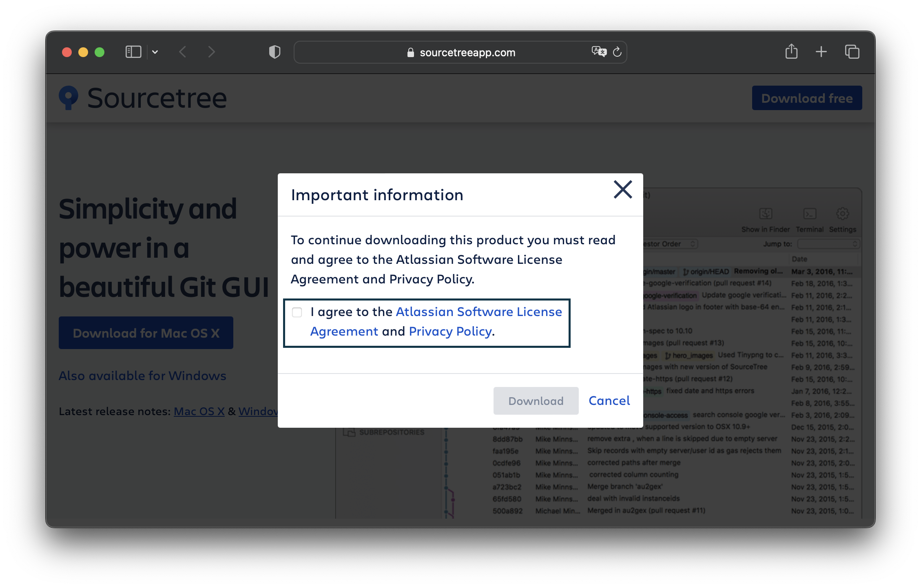921x588 pixels.
Task: Open the Privacy Policy link
Action: [x=450, y=332]
